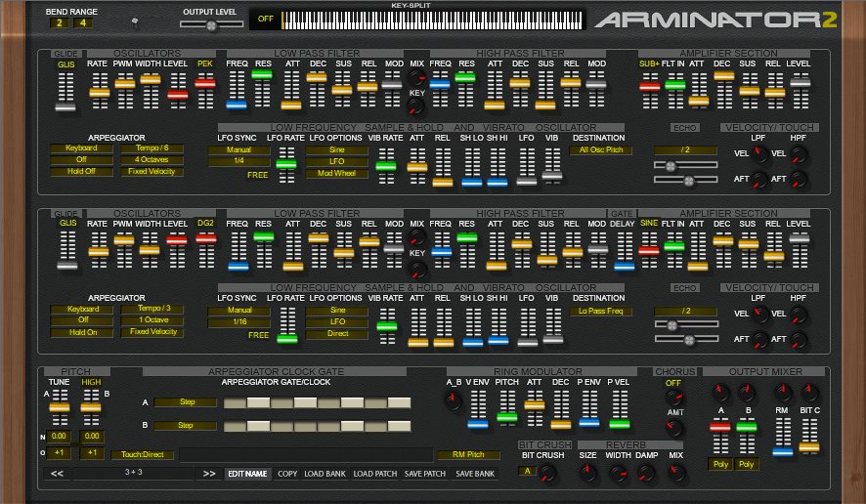Image resolution: width=866 pixels, height=504 pixels.
Task: Open the Lo Pass Freq destination dropdown
Action: coord(600,312)
